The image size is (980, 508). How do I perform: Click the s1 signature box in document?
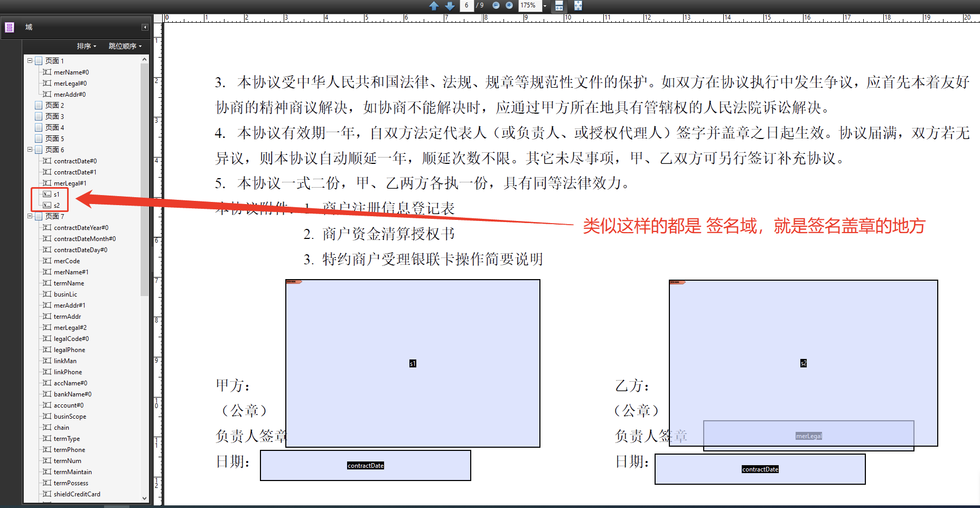pos(413,363)
